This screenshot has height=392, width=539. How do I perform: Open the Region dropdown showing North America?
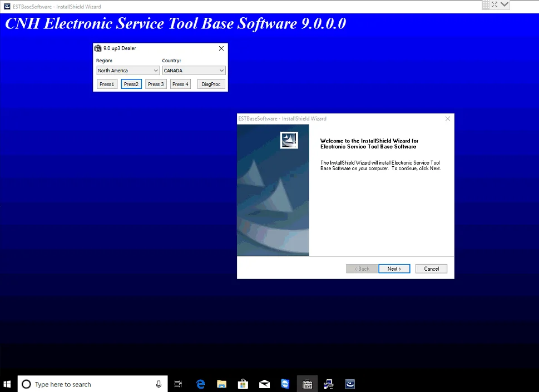pos(128,71)
